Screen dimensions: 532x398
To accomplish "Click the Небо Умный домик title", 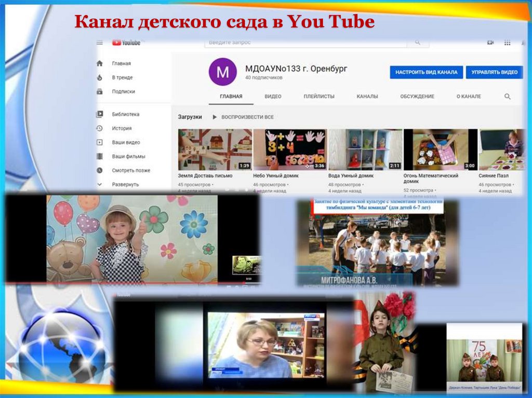I will 276,175.
